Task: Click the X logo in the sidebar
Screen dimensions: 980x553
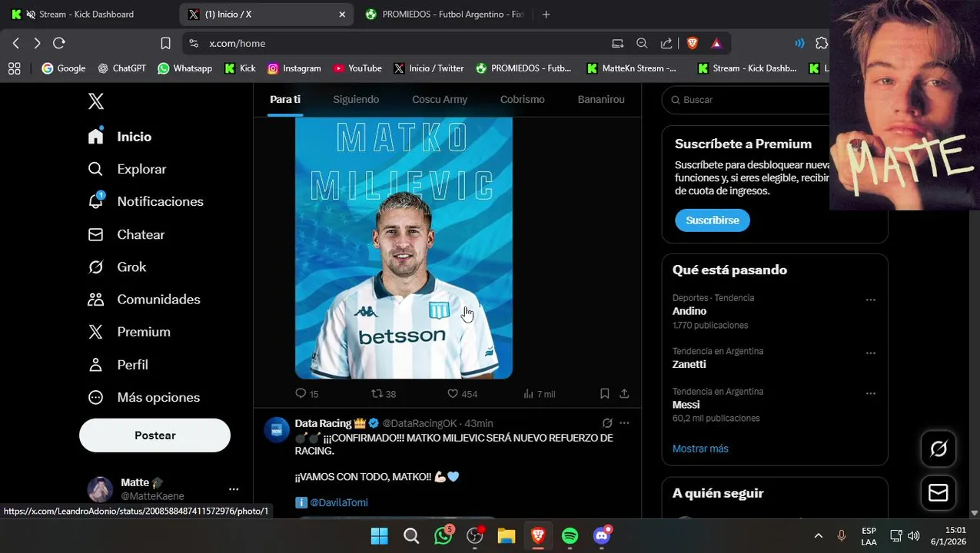Action: point(95,101)
